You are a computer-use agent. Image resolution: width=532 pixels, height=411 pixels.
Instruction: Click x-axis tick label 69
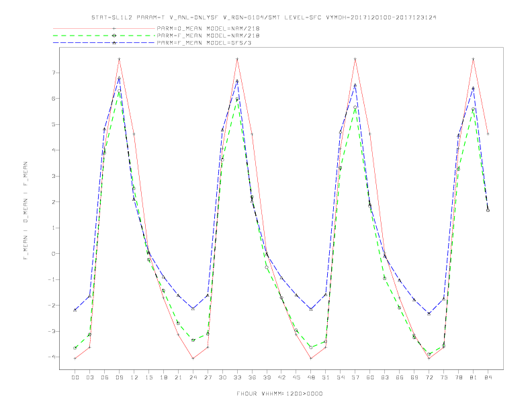tap(414, 377)
